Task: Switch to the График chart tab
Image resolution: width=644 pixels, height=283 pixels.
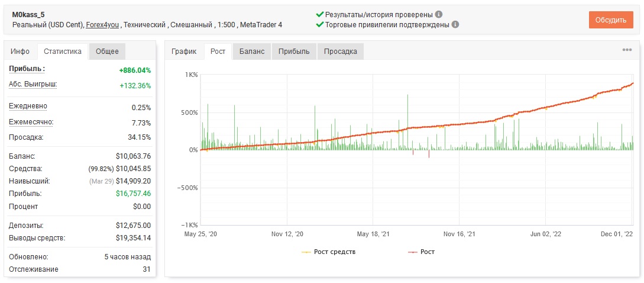Action: pos(184,52)
